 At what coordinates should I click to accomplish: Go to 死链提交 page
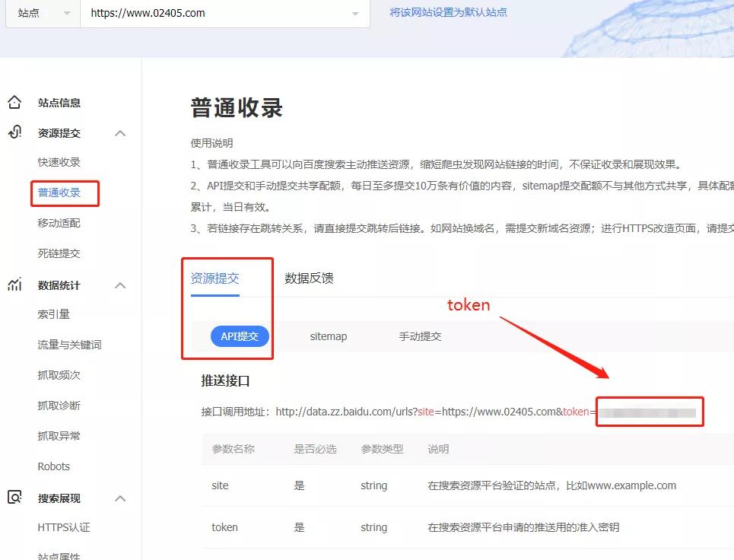tap(59, 254)
